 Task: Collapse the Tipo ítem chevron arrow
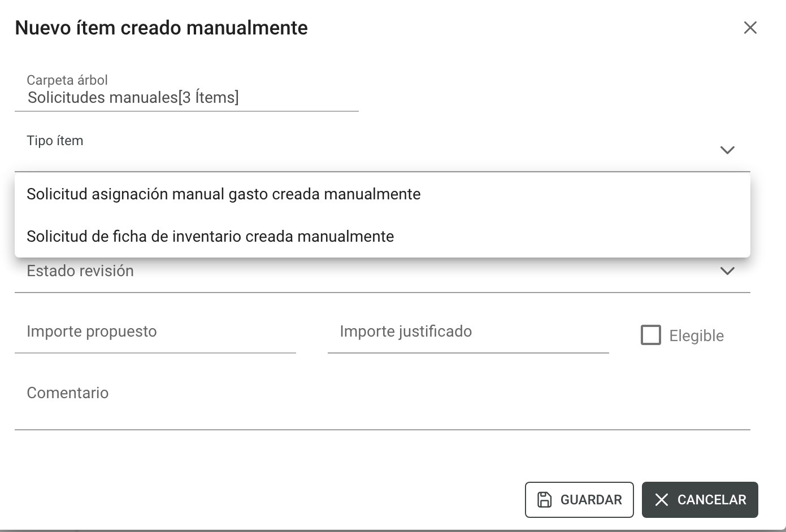tap(727, 150)
